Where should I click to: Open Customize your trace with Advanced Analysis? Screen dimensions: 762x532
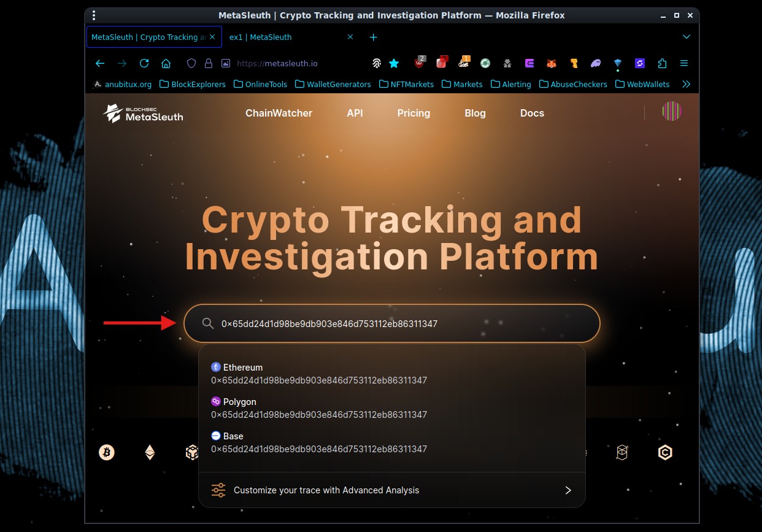pos(391,490)
